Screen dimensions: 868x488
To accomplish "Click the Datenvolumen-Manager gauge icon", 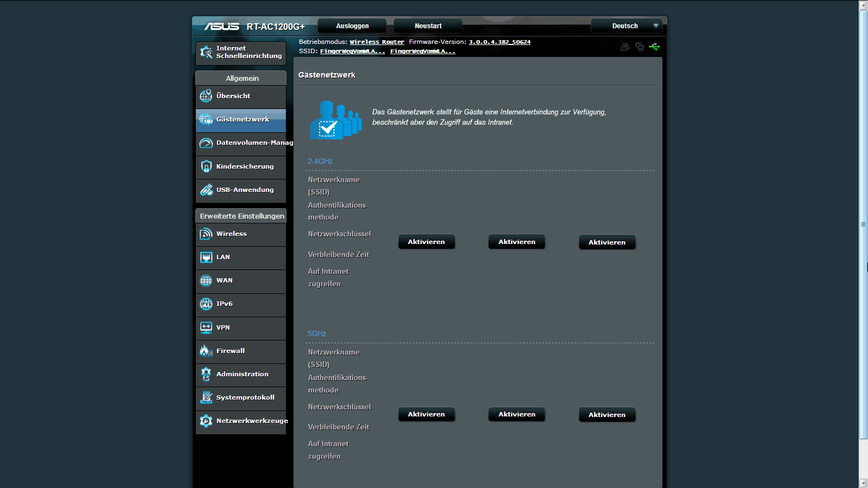I will [206, 143].
